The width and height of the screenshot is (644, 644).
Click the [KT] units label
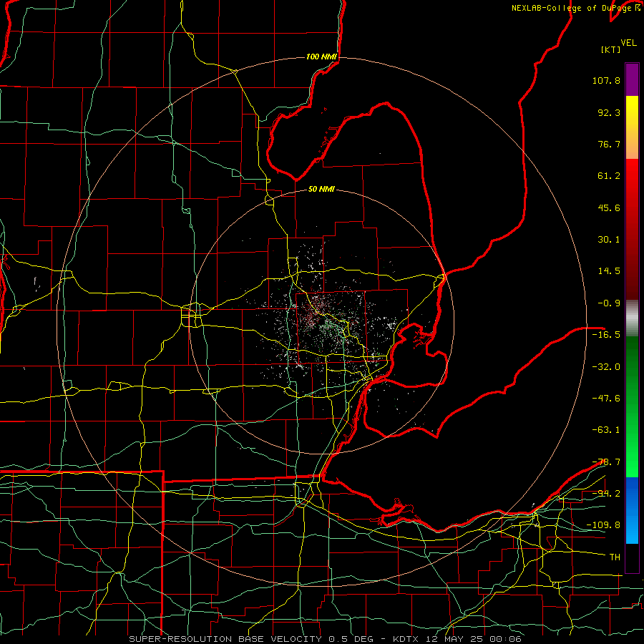(610, 49)
